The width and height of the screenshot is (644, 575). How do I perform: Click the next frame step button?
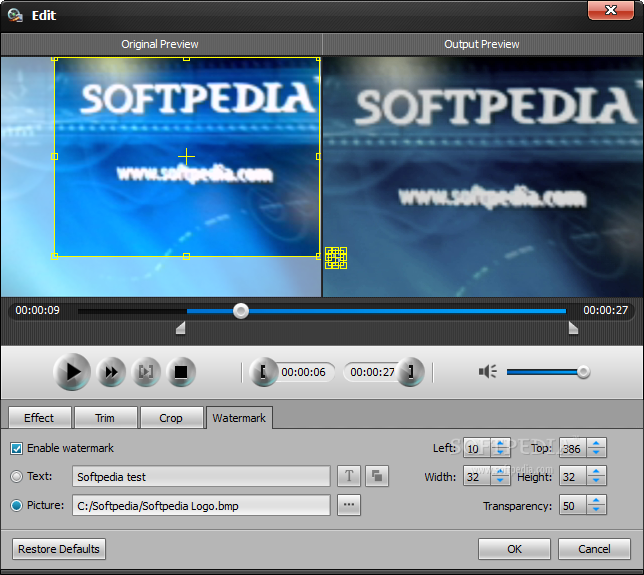click(x=146, y=372)
